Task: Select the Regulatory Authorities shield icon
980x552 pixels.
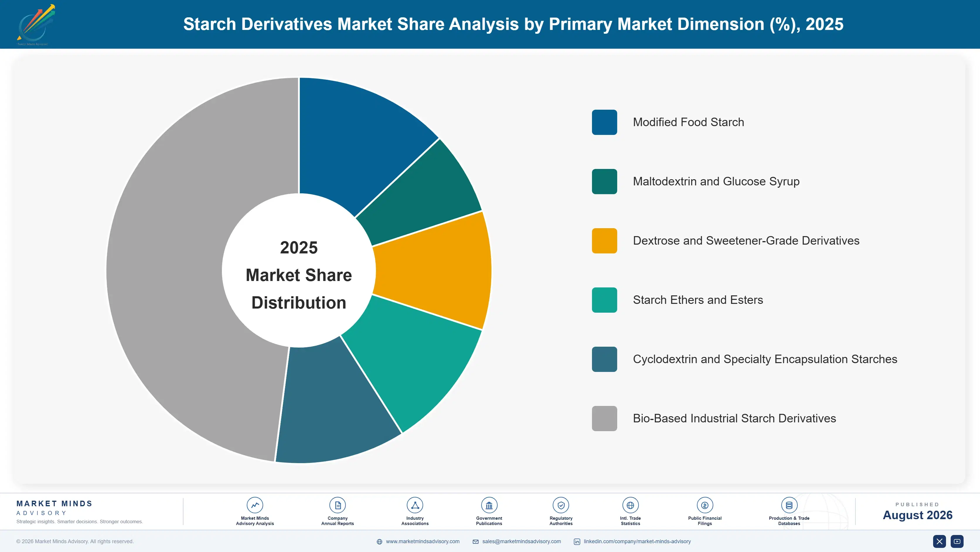Action: click(561, 505)
